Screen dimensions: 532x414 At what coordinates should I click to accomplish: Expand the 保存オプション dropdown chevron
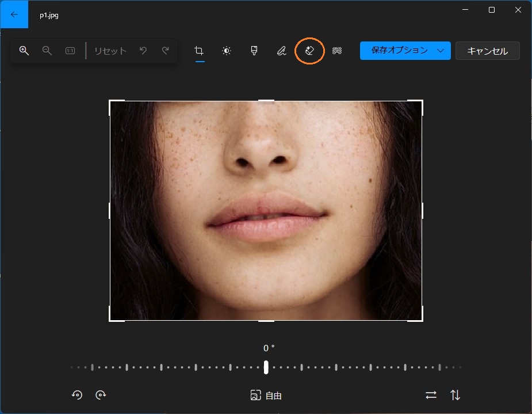[x=441, y=51]
